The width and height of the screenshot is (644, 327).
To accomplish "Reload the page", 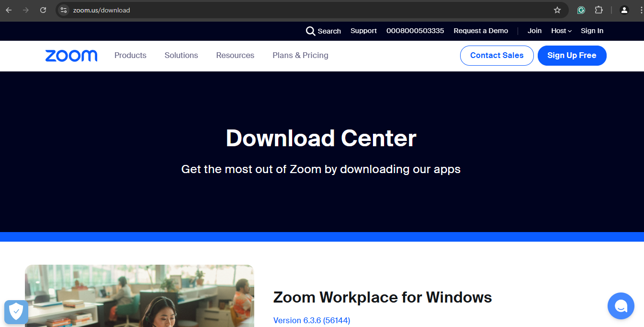I will (43, 10).
